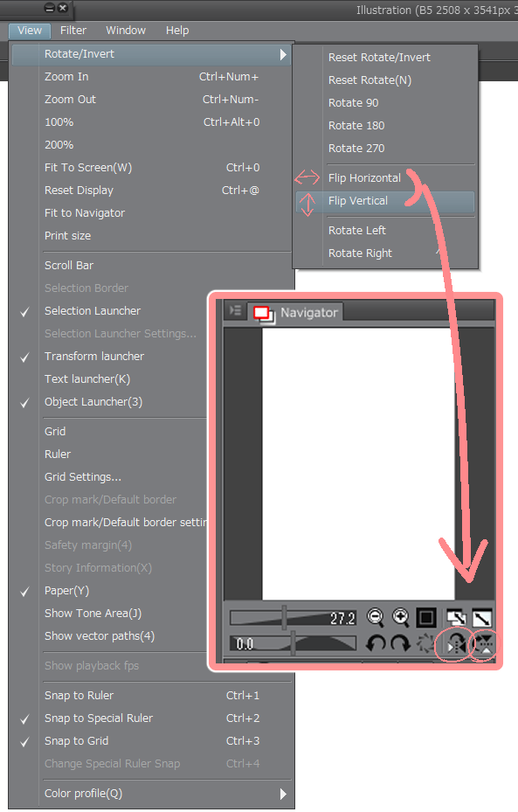
Task: Toggle the Selection Launcher checkmark
Action: [24, 312]
